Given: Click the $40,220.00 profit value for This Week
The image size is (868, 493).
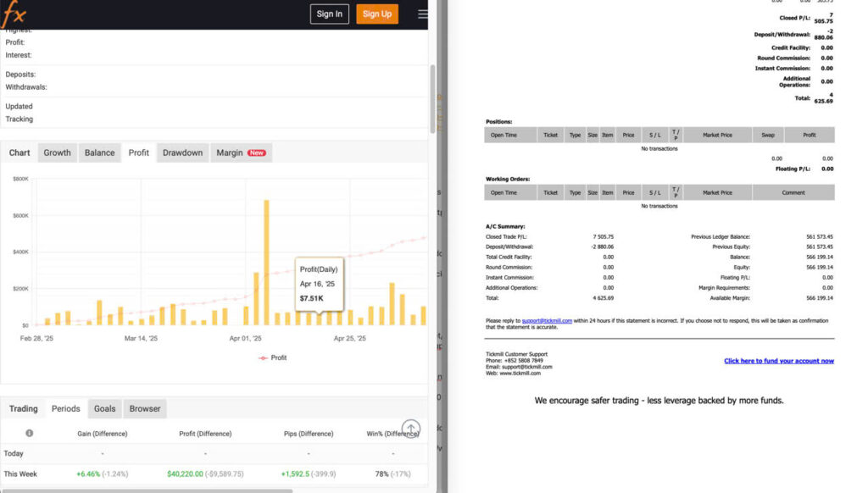Looking at the screenshot, I should tap(185, 474).
